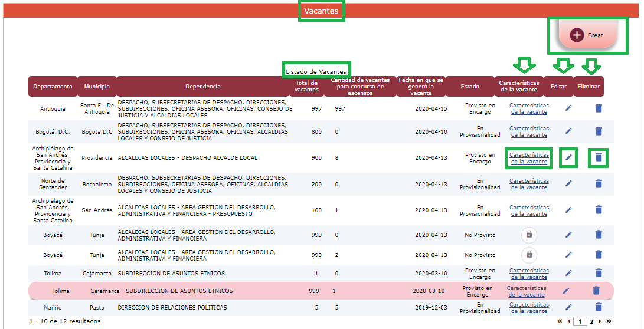Edit the highlighted Tolima Cajamarca row

click(x=566, y=291)
